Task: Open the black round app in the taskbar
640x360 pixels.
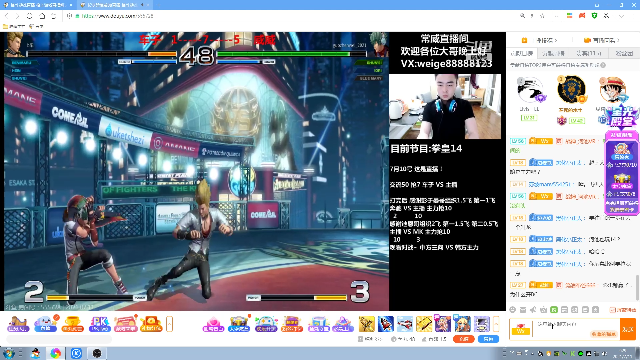Action: [97, 353]
